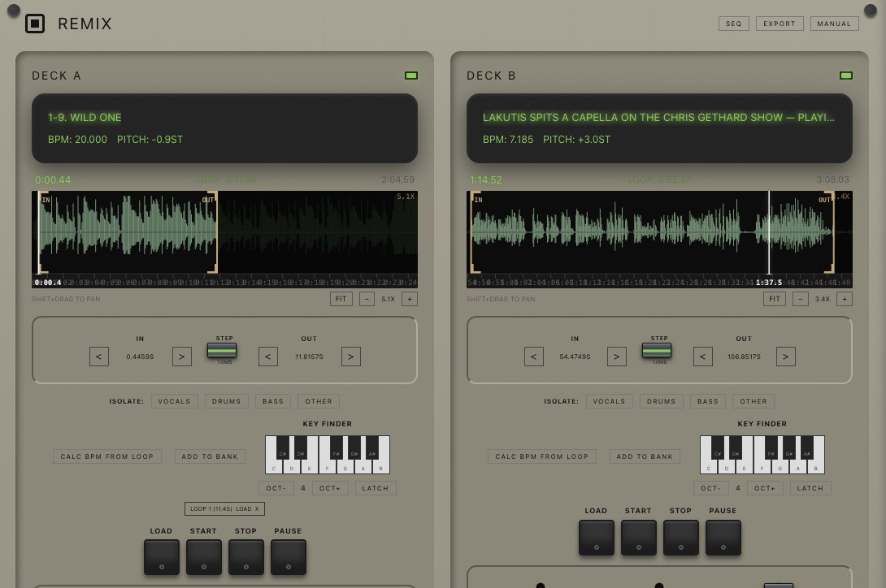Play D key on Deck B key finder
Screen dimensions: 886x588
coord(726,466)
